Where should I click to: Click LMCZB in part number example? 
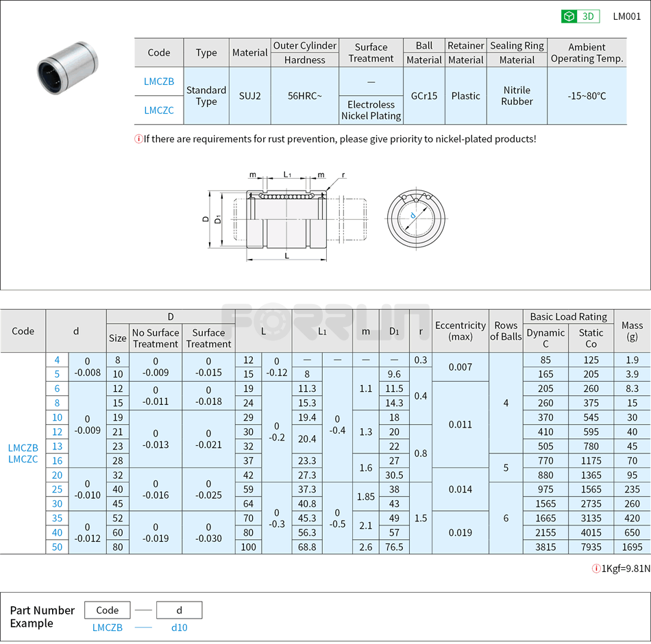[107, 628]
